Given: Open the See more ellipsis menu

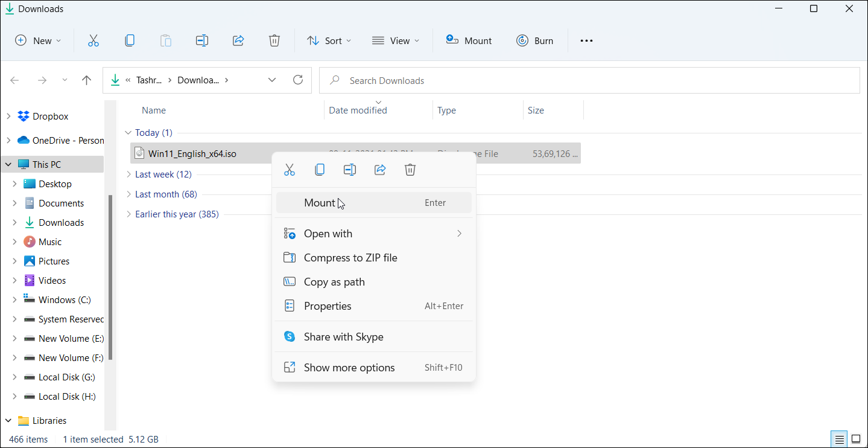Looking at the screenshot, I should pyautogui.click(x=586, y=40).
